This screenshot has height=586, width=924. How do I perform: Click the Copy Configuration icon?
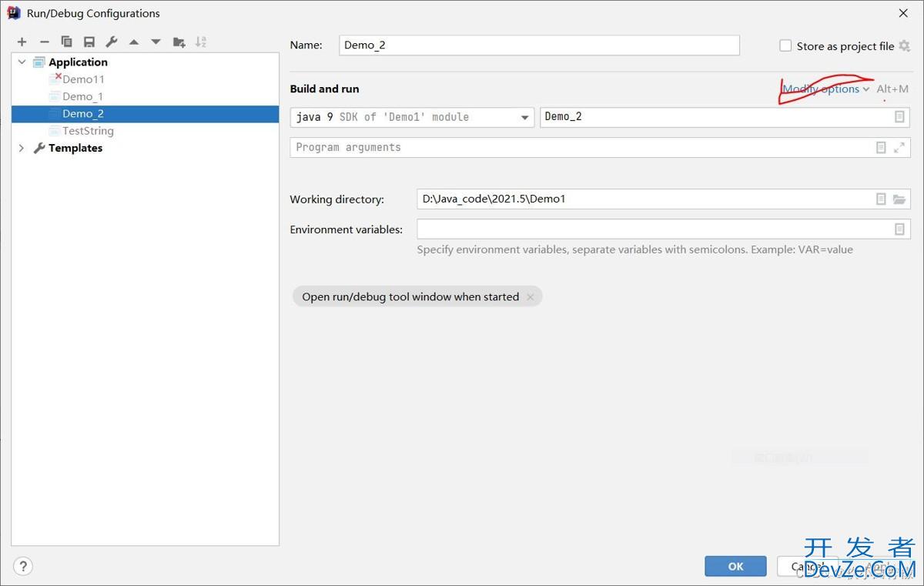(66, 42)
